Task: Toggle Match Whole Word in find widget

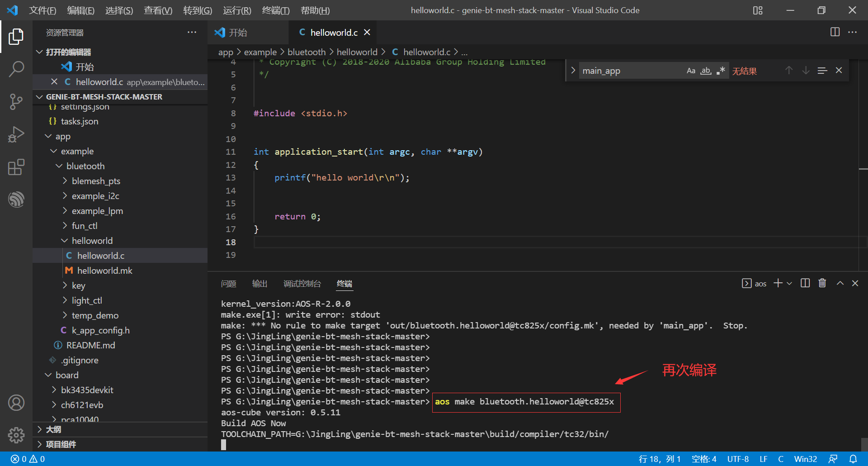Action: pyautogui.click(x=706, y=71)
